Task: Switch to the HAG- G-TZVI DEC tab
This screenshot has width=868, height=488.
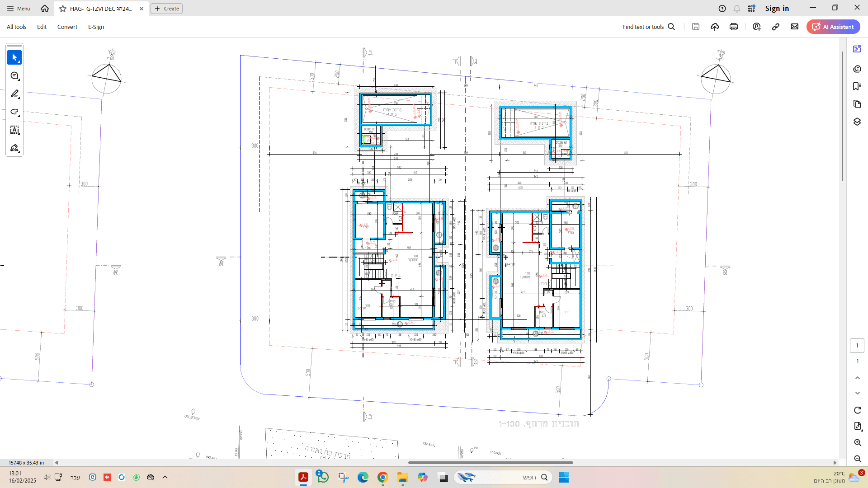Action: pyautogui.click(x=101, y=9)
